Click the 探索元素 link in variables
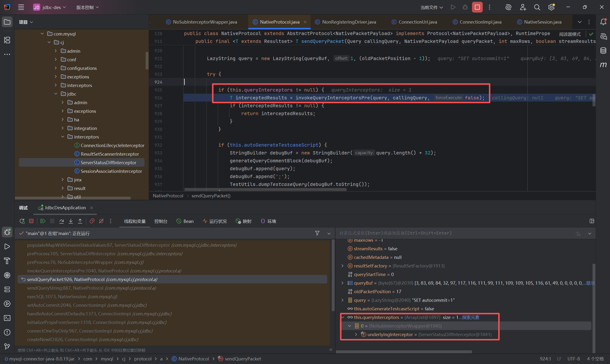610x364 pixels. pos(471,317)
